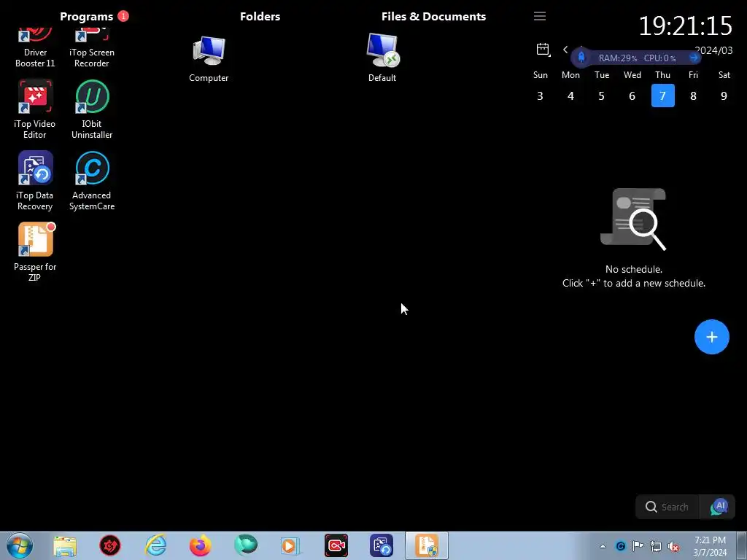Launch Internet Explorer from taskbar

tap(156, 545)
